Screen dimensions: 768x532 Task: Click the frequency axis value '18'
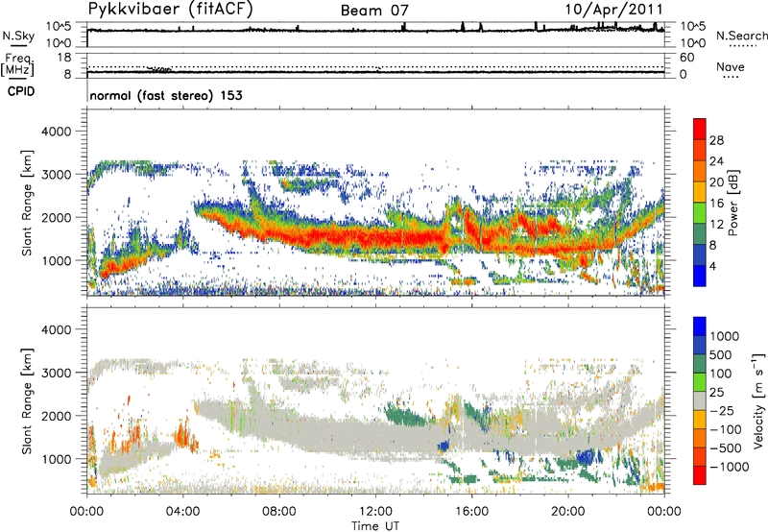click(x=64, y=58)
